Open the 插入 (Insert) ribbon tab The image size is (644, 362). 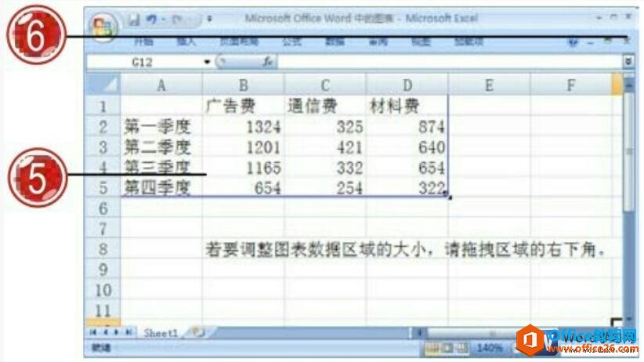click(186, 42)
